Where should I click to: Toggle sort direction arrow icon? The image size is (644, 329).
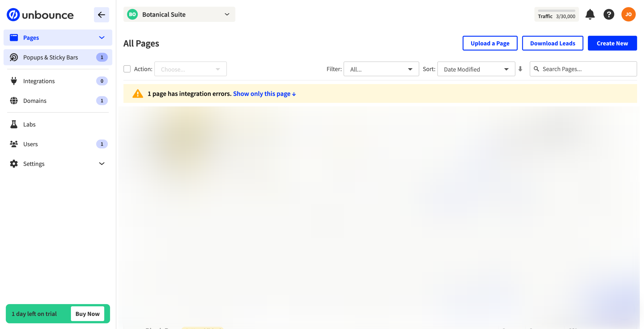[x=520, y=69]
